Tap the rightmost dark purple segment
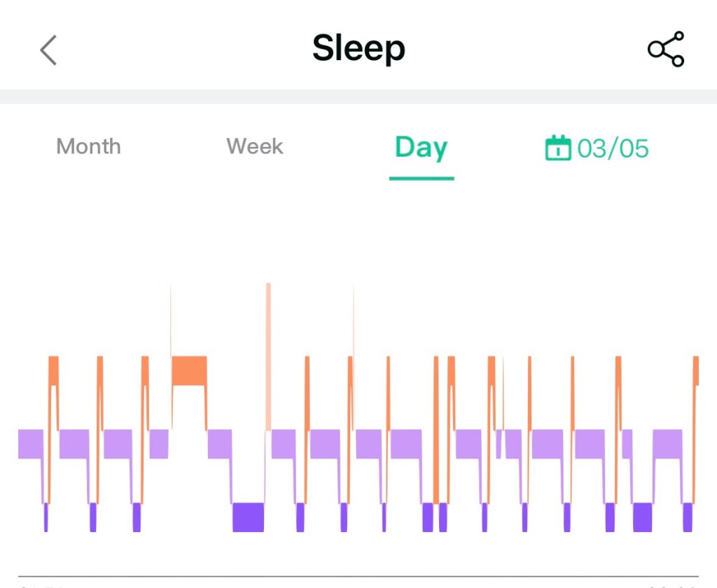The height and width of the screenshot is (588, 717). click(688, 517)
